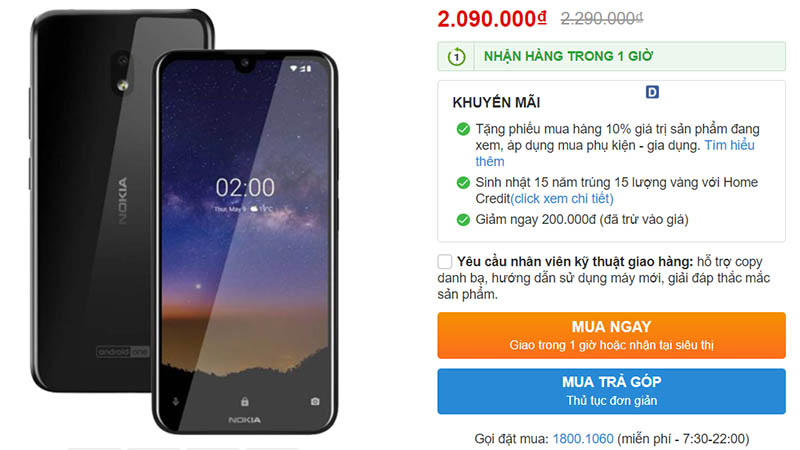Click the 2.090.000đ sale price
The image size is (800, 450).
492,19
